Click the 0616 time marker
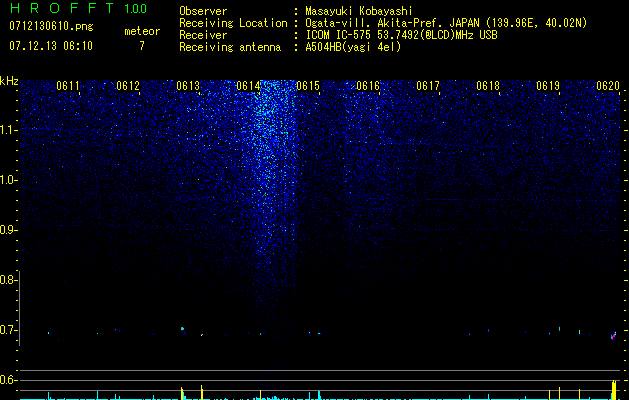Viewport: 629px width, 400px height. coord(368,86)
